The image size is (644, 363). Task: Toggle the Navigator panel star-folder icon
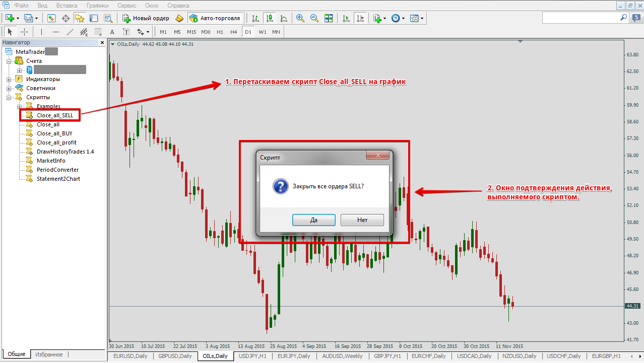80,18
